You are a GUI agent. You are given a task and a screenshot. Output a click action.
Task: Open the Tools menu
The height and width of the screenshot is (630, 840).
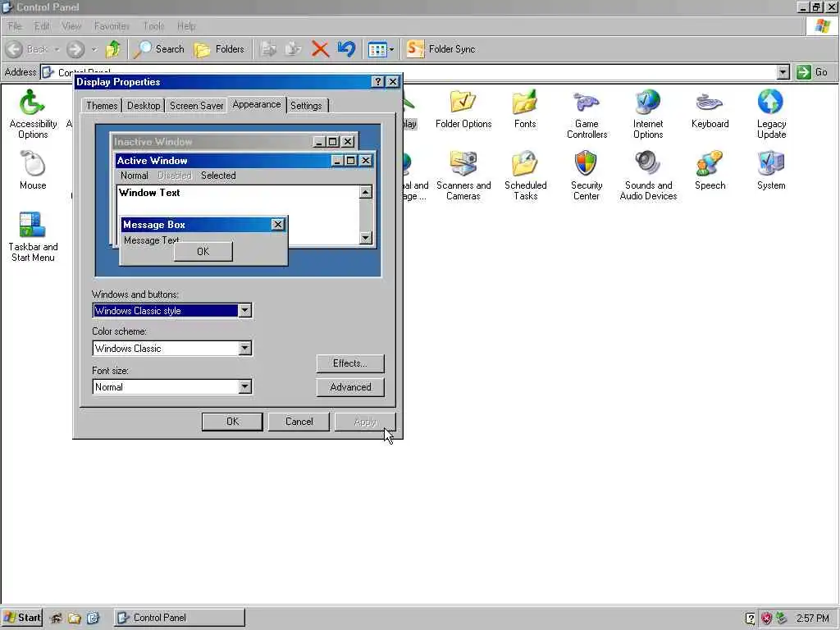pyautogui.click(x=153, y=25)
